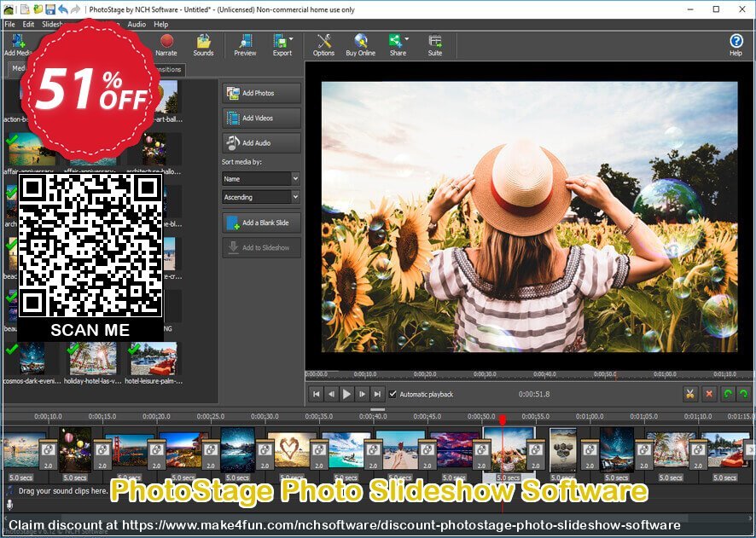Click the Add a Blank Slide button
This screenshot has height=538, width=756.
(x=262, y=223)
